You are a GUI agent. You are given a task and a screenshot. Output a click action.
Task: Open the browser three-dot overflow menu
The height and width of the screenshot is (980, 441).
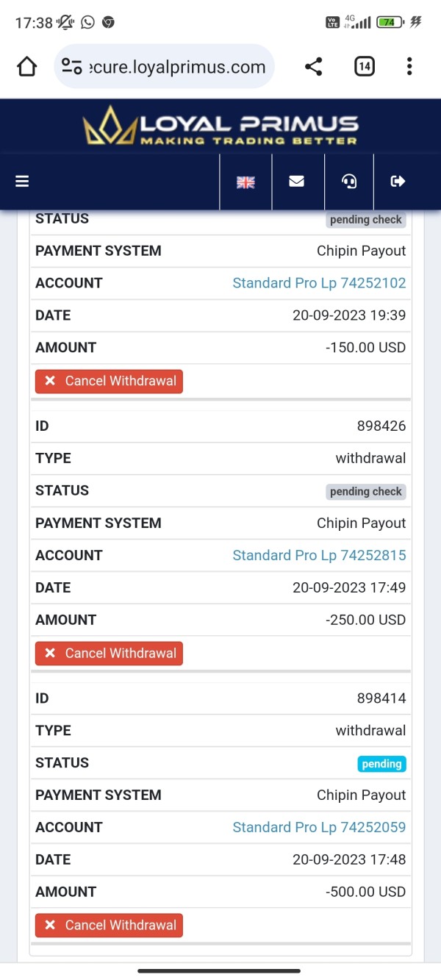[x=409, y=67]
